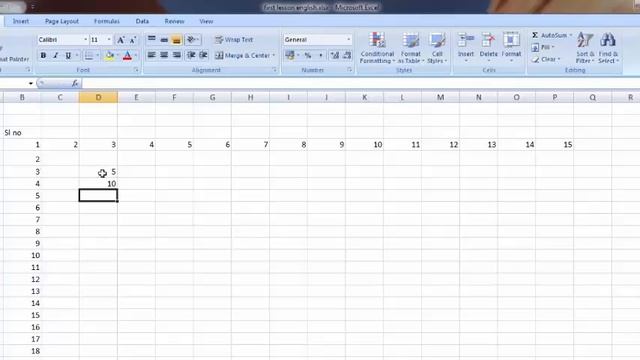Increase font size with Grow Font
Screen dimensions: 640x360
point(120,40)
